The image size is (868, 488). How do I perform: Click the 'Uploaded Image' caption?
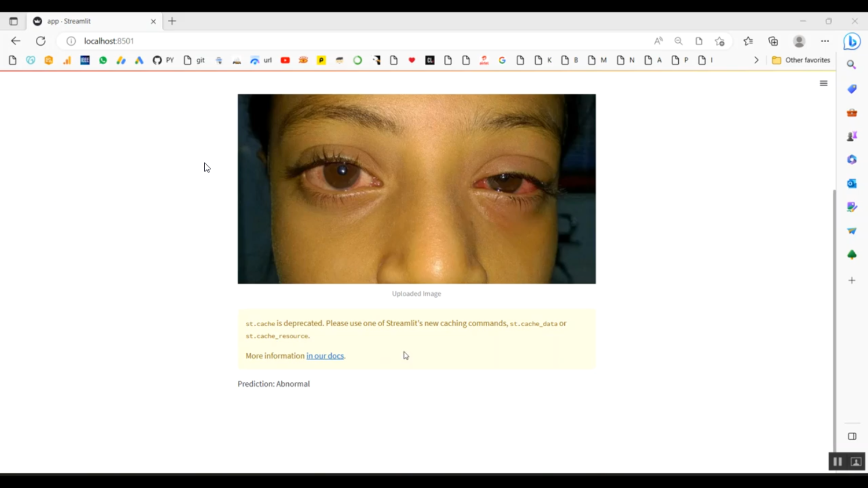click(x=417, y=294)
